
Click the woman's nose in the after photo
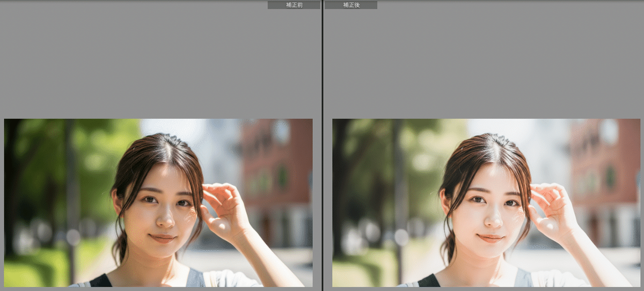[x=493, y=217]
